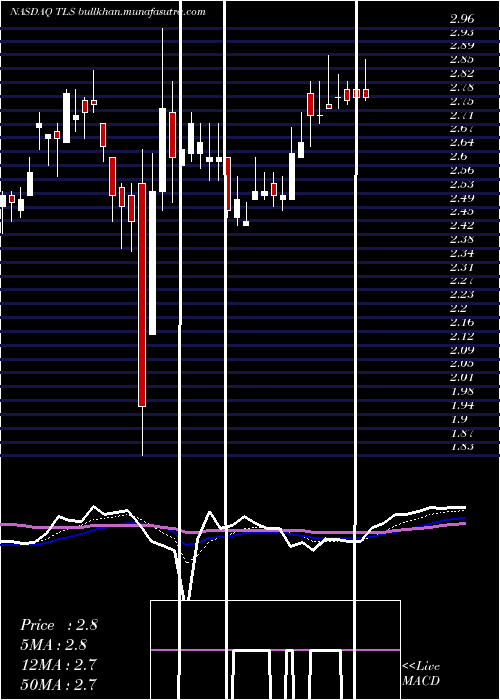The image size is (500, 700).
Task: Click the 2.42 price axis label
Action: [x=462, y=225]
